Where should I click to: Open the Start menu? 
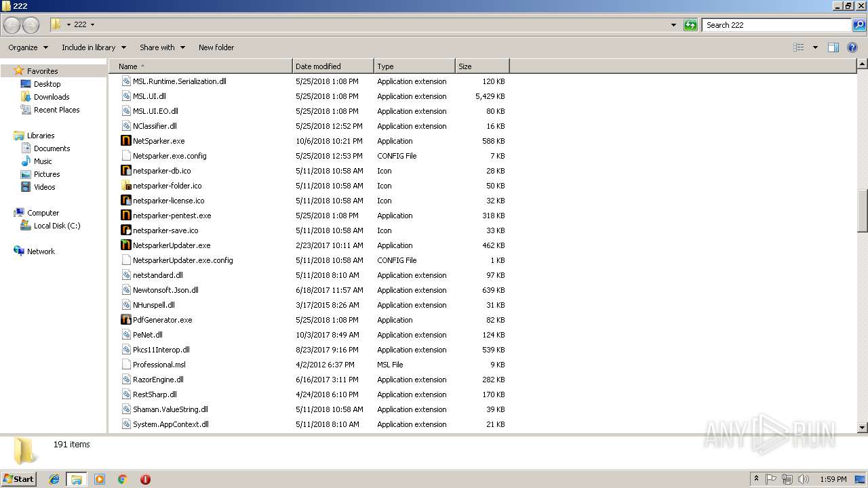click(18, 479)
